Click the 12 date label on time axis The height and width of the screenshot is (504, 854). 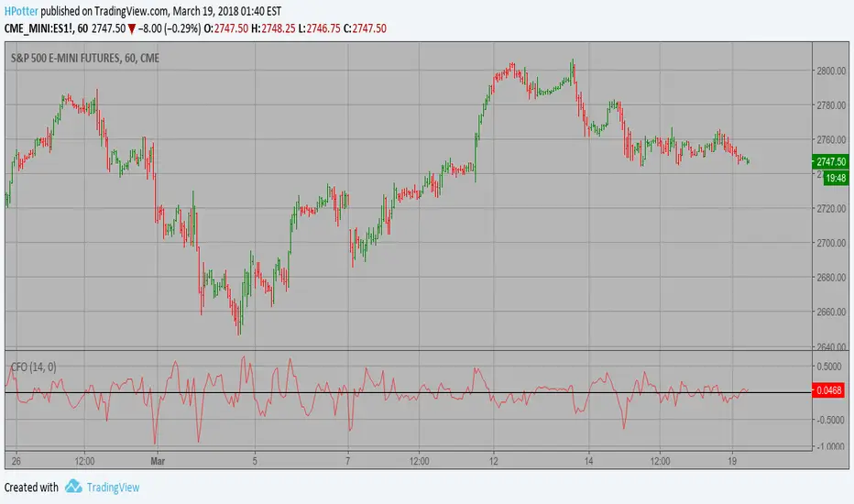click(493, 461)
